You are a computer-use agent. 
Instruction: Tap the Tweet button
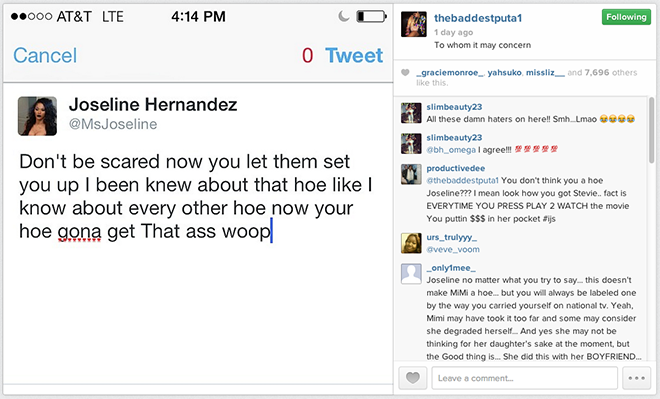(354, 56)
